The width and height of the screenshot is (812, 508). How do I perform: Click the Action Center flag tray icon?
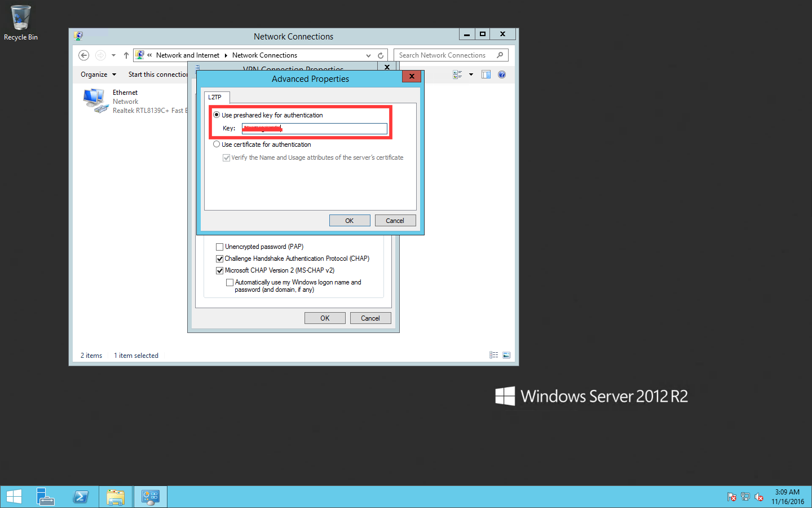[732, 497]
